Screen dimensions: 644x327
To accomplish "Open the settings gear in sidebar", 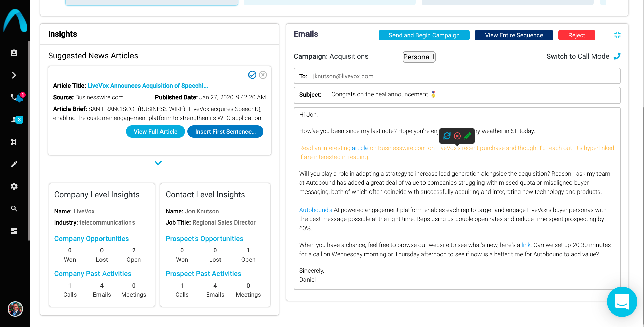I will (14, 186).
